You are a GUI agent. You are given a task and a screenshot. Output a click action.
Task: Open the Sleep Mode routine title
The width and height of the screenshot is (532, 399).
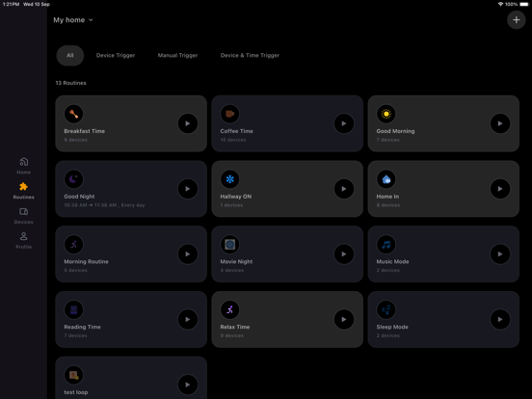click(392, 327)
